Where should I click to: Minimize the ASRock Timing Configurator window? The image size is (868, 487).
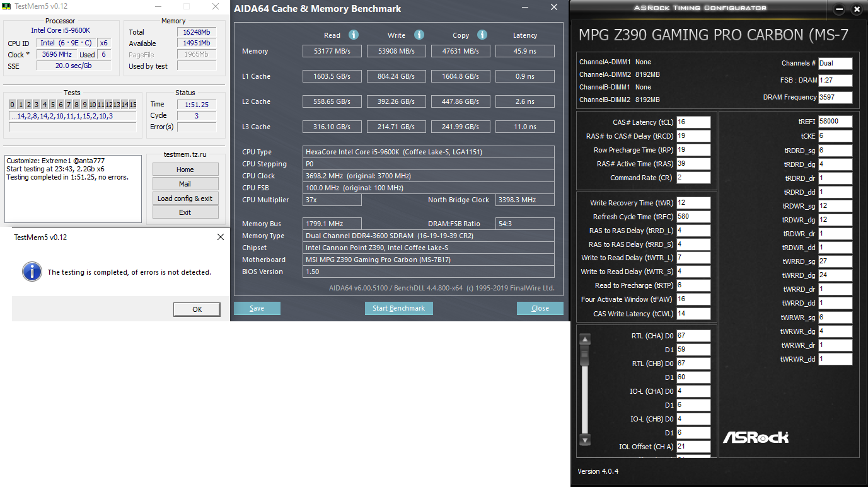[x=838, y=9]
